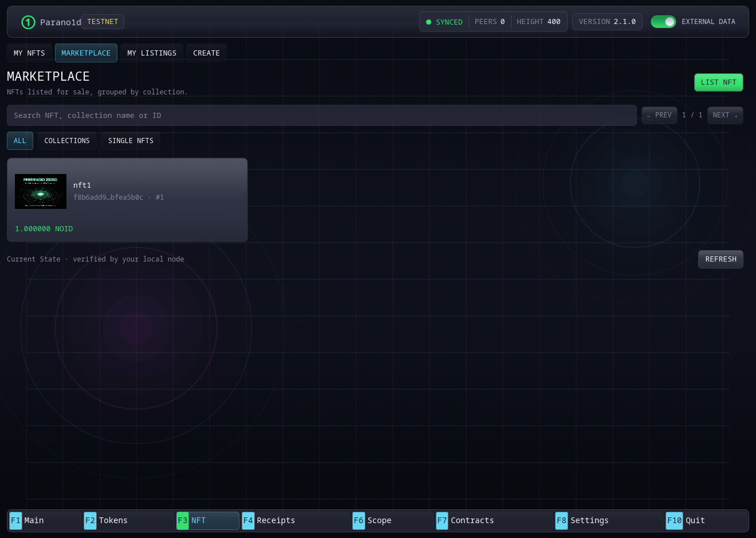Open the nft1 thumbnail image
The width and height of the screenshot is (756, 538).
(x=41, y=191)
